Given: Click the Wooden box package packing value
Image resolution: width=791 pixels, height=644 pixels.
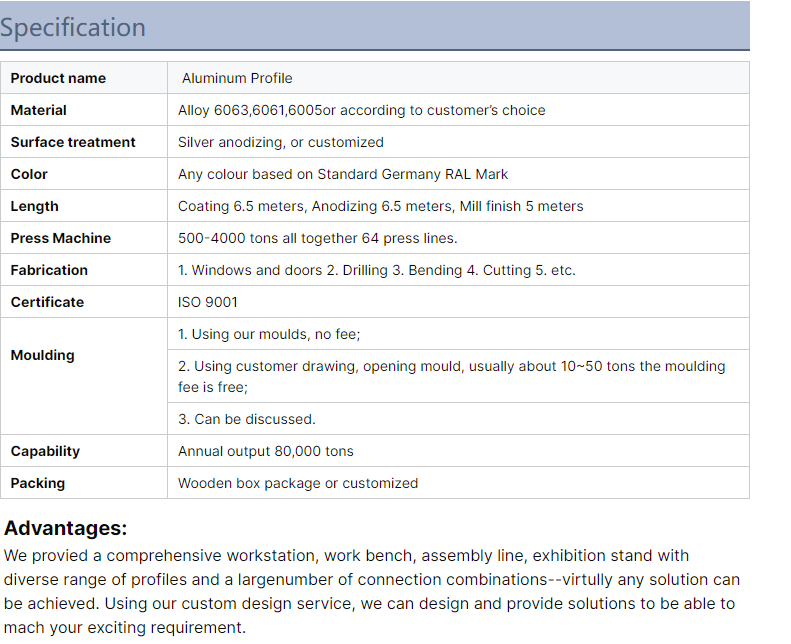Looking at the screenshot, I should (x=298, y=483).
